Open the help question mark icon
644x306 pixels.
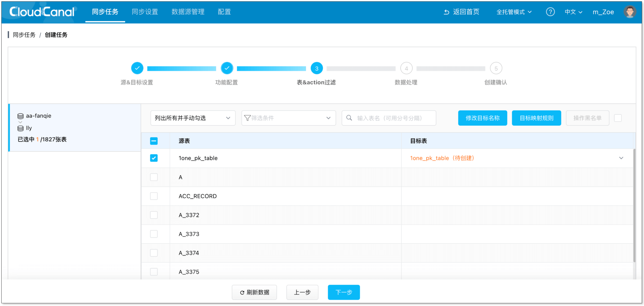coord(550,12)
